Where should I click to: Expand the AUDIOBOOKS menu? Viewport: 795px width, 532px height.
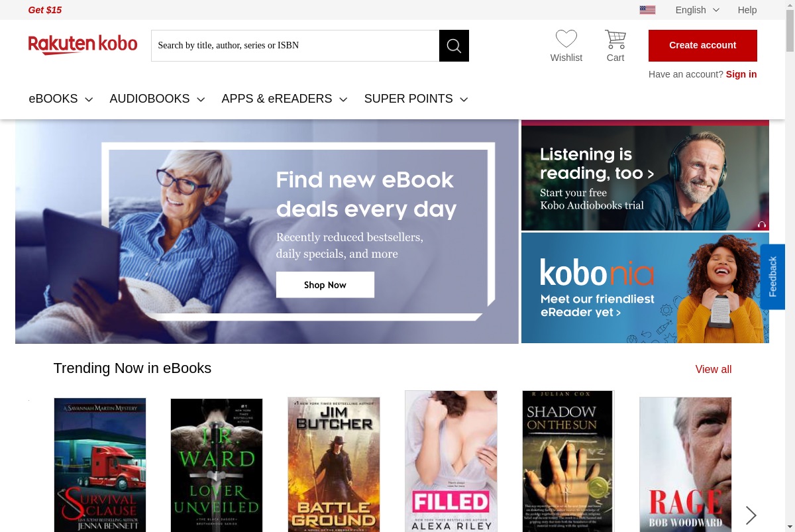(x=157, y=99)
